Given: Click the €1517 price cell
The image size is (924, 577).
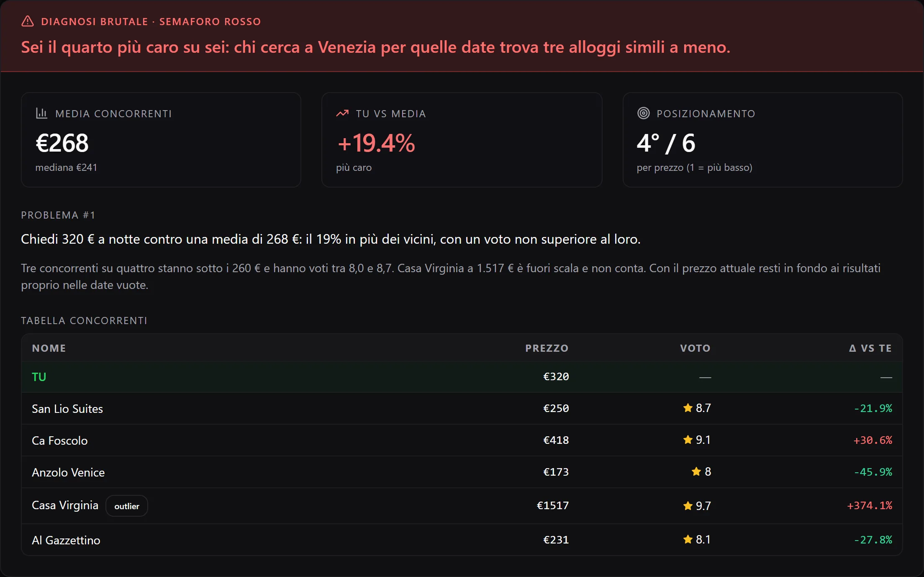Looking at the screenshot, I should tap(553, 505).
